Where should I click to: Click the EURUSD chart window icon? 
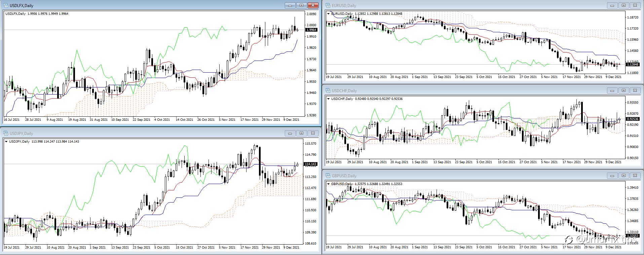point(328,5)
